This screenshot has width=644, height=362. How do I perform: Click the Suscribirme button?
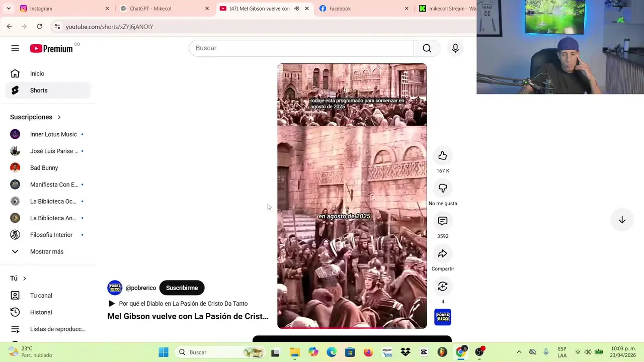[x=182, y=288]
